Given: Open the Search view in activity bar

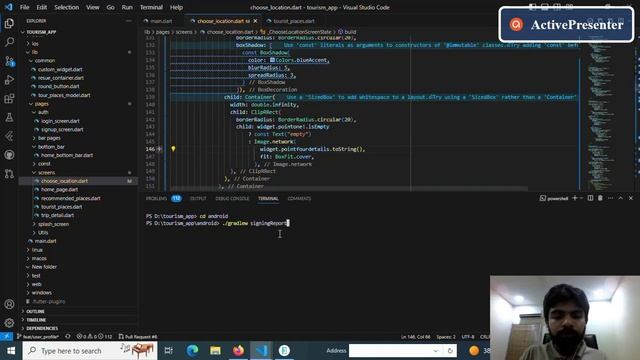Looking at the screenshot, I should coord(9,42).
